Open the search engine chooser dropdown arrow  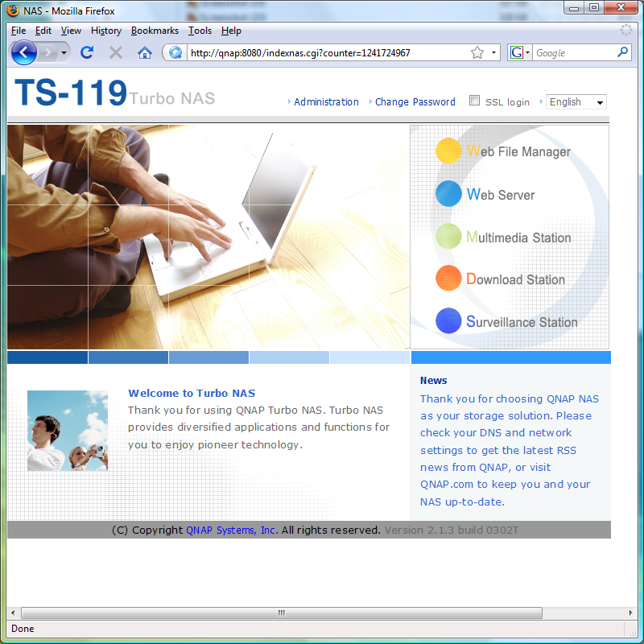(528, 52)
